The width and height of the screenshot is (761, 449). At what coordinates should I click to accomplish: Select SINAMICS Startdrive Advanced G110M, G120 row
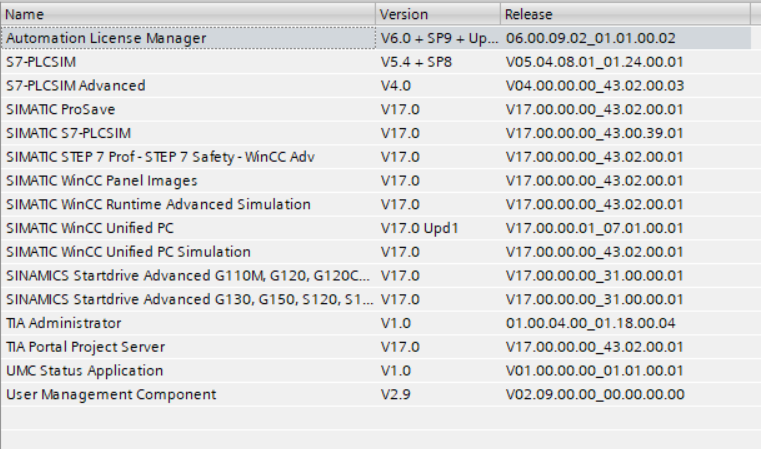coord(189,275)
